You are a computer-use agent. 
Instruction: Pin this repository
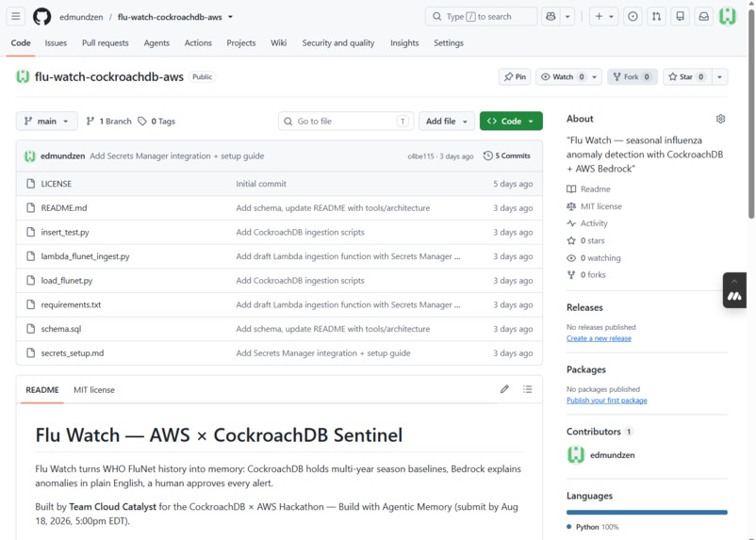pos(515,76)
